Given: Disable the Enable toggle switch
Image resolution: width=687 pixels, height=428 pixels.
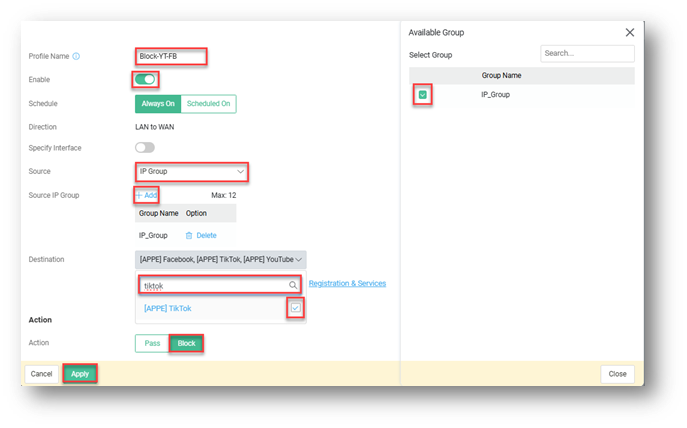Looking at the screenshot, I should pyautogui.click(x=145, y=79).
